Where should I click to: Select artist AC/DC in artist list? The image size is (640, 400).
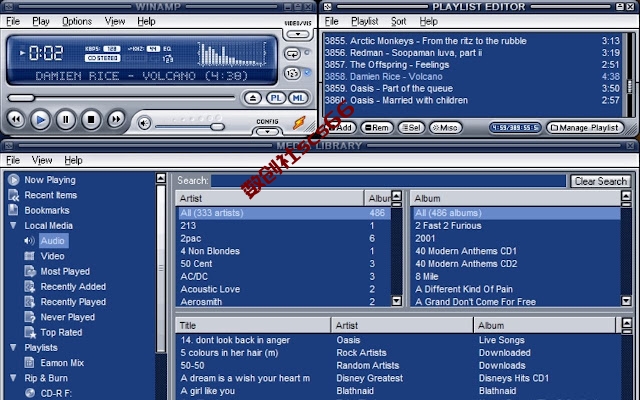284,277
